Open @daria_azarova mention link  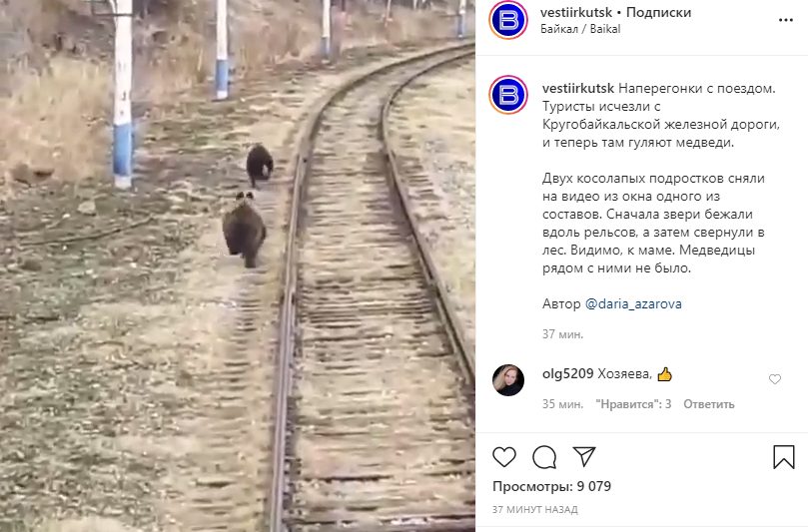pyautogui.click(x=633, y=303)
